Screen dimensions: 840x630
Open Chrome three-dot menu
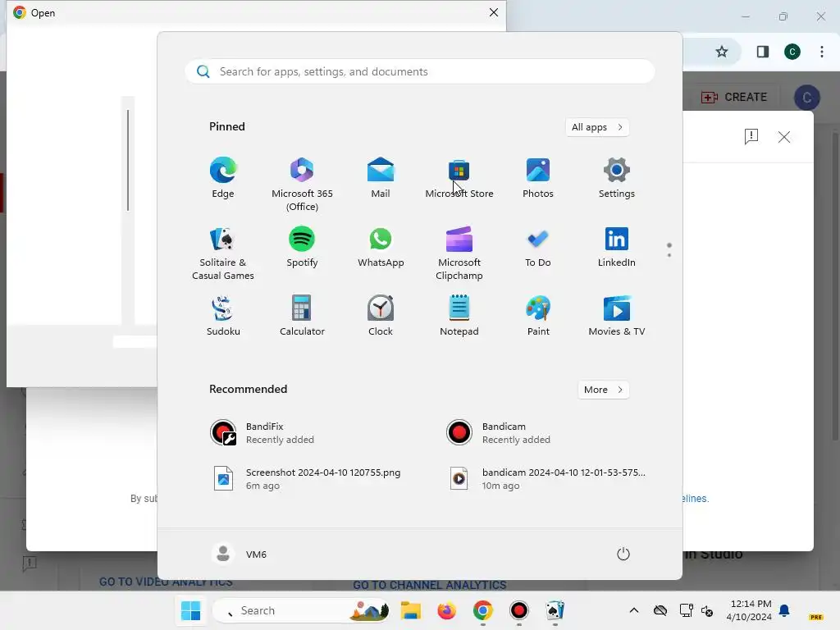point(822,52)
